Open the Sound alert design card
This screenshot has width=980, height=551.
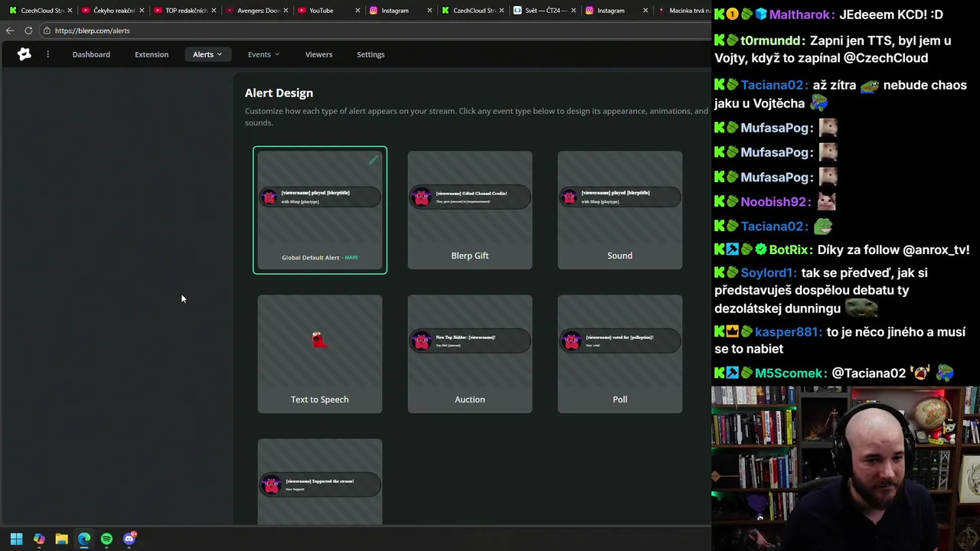coord(620,210)
